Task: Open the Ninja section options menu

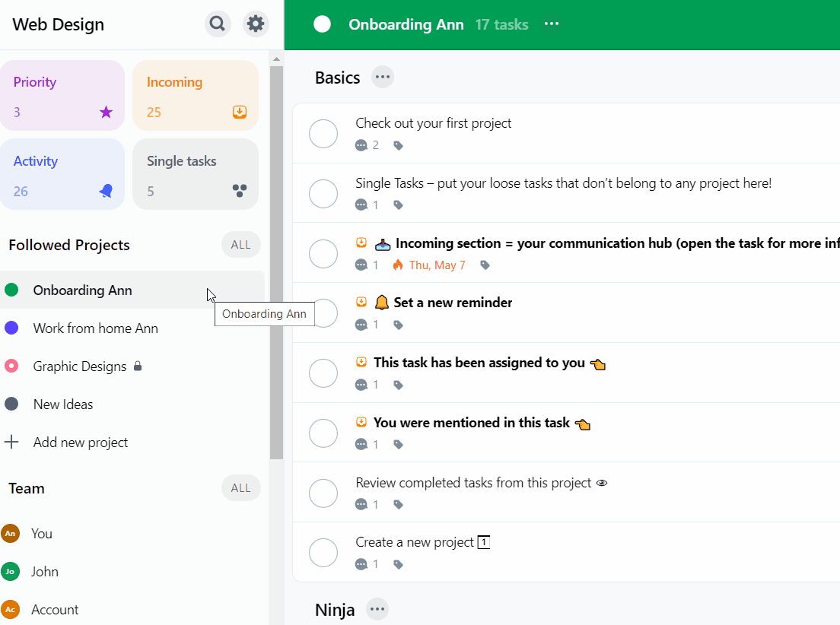Action: coord(377,609)
